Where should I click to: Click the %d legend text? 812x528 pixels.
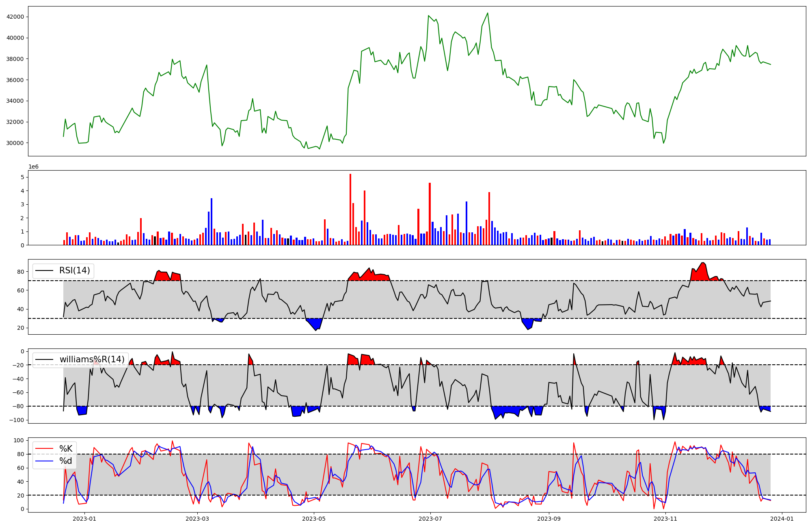coord(66,461)
